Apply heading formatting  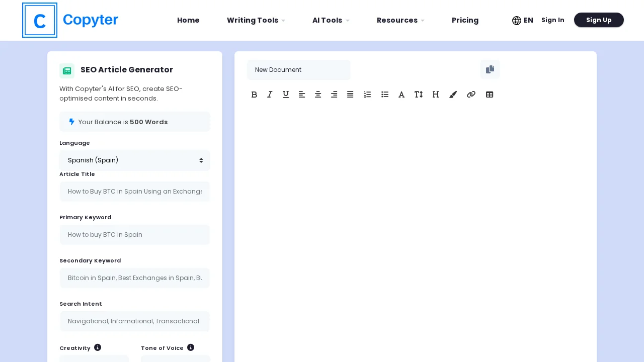[435, 95]
